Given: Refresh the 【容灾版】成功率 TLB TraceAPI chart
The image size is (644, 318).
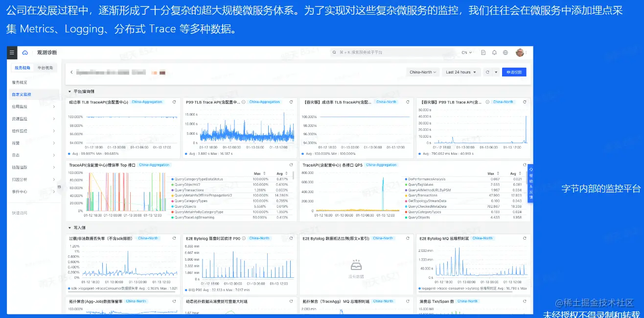Looking at the screenshot, I should pyautogui.click(x=408, y=102).
